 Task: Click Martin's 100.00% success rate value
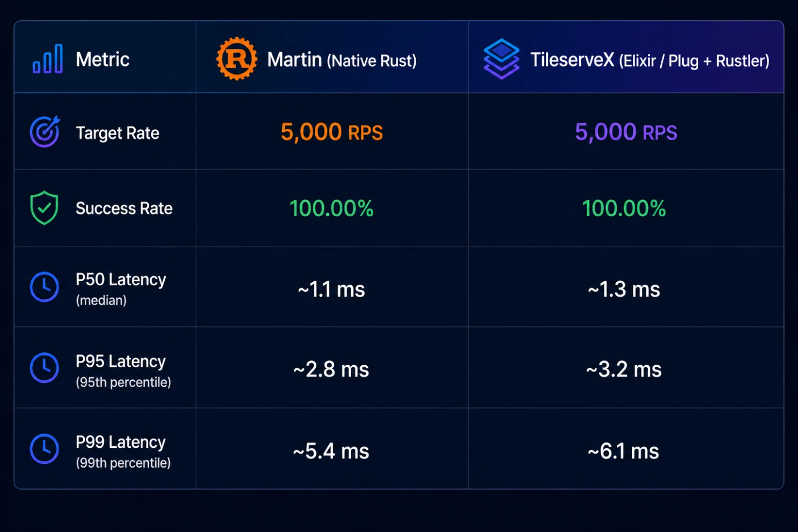(x=331, y=208)
